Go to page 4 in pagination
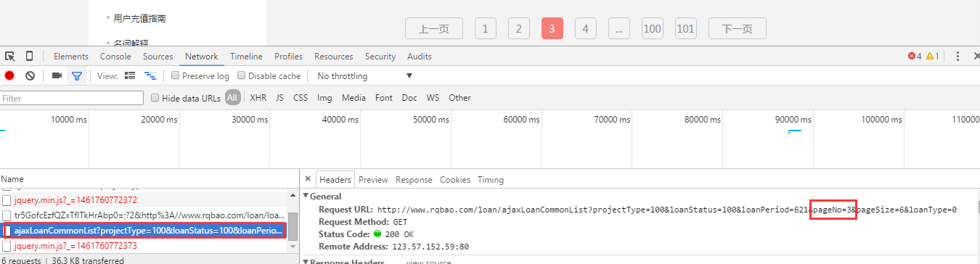Viewport: 980px width, 264px height. (585, 29)
